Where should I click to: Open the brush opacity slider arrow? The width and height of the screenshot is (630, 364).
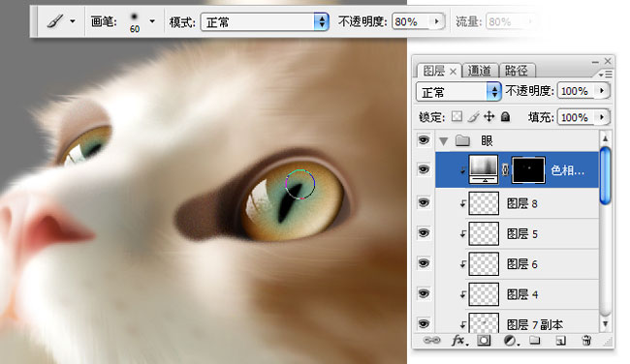(x=437, y=21)
